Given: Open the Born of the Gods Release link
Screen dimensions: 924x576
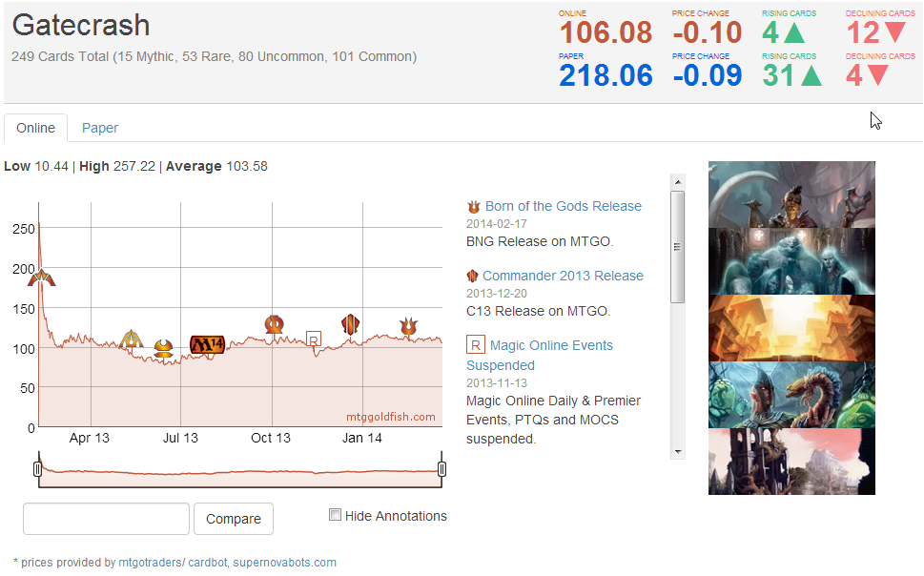Looking at the screenshot, I should 563,206.
